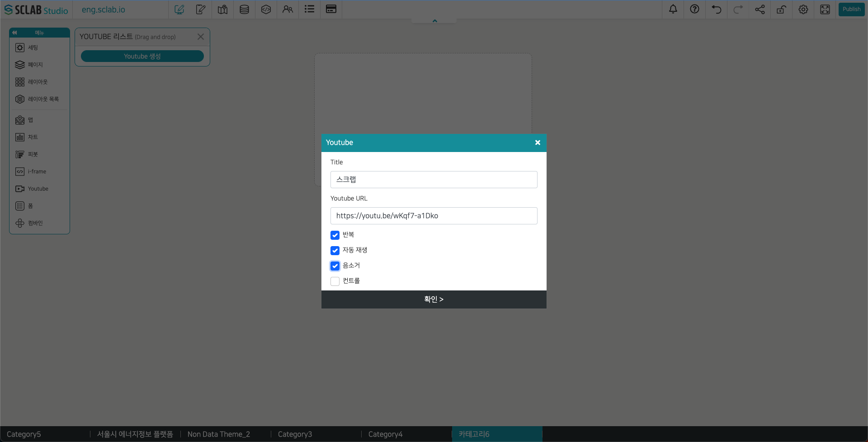Screen dimensions: 868x442
Task: Switch to Category4 tab
Action: 406,434
